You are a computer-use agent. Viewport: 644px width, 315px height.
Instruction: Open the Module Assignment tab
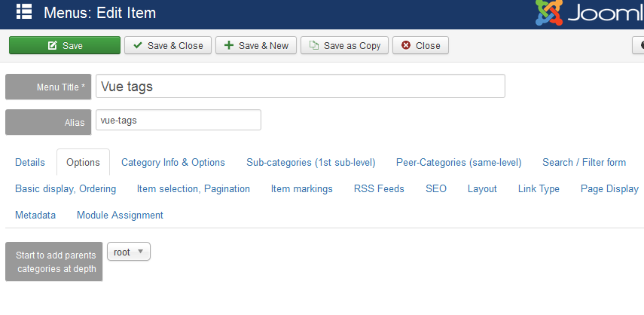[120, 215]
